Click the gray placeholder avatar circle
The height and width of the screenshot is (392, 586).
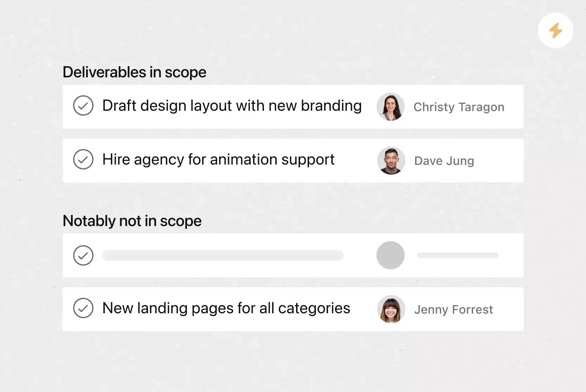click(x=391, y=255)
